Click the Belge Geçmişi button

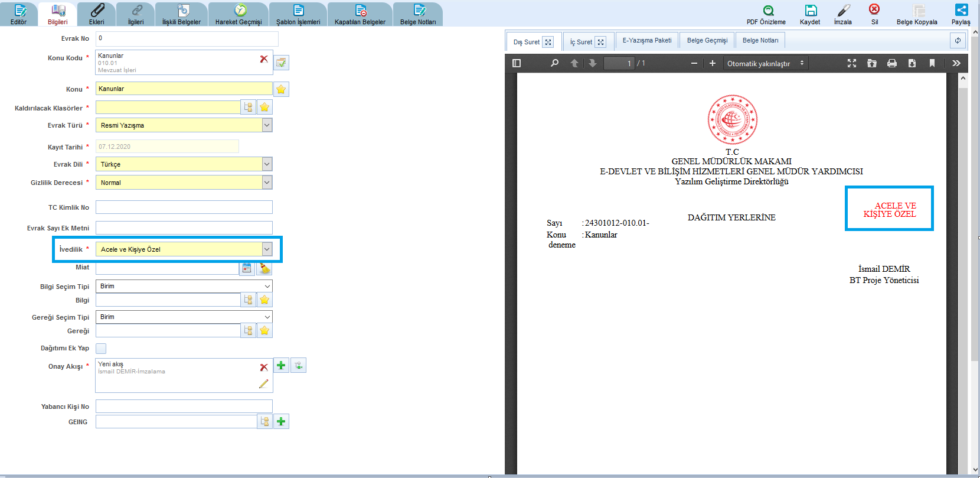tap(707, 41)
